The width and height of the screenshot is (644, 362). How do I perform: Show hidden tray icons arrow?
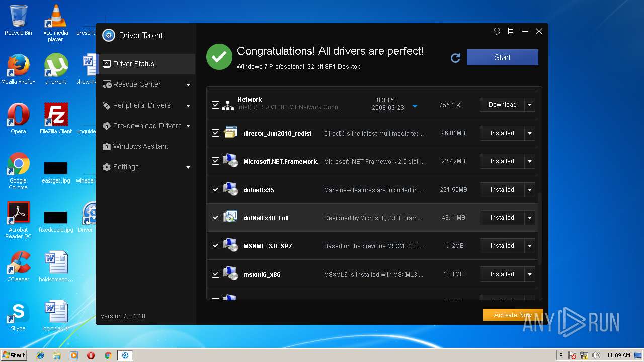coord(561,355)
